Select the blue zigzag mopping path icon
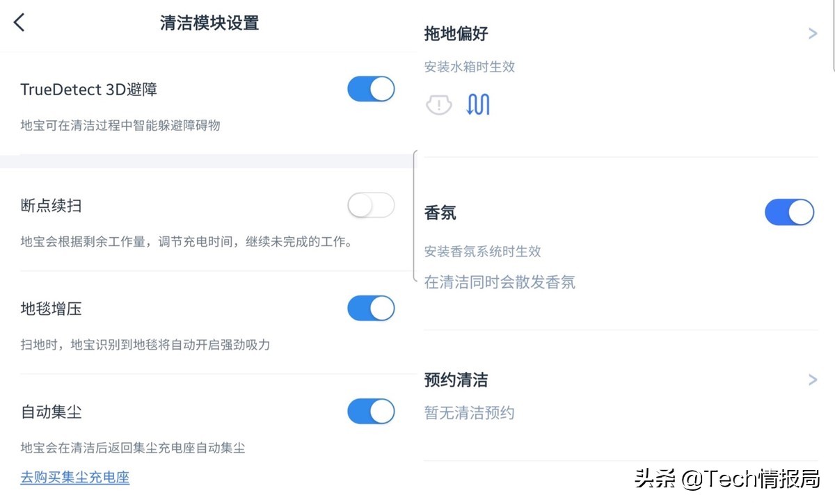This screenshot has width=835, height=504. click(478, 104)
